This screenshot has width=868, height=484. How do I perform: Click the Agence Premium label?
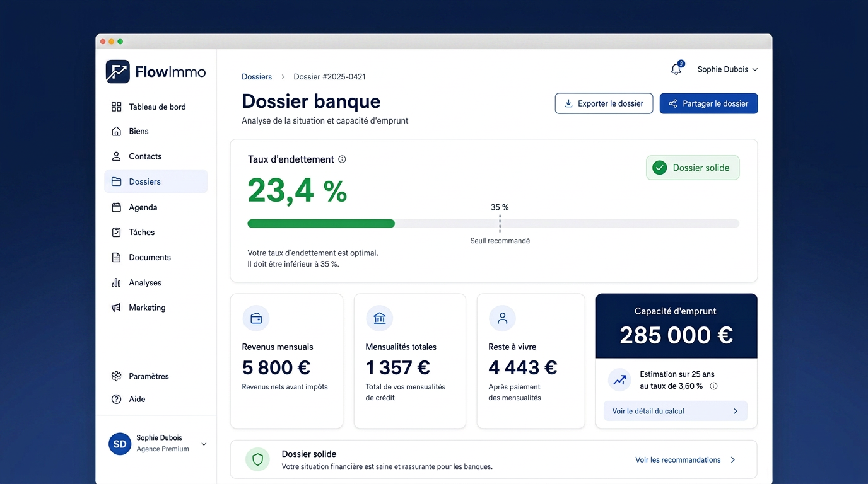[x=163, y=449]
